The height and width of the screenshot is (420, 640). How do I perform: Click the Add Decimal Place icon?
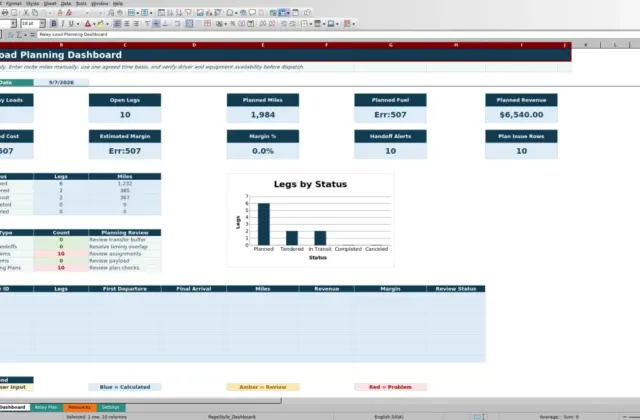coord(262,24)
